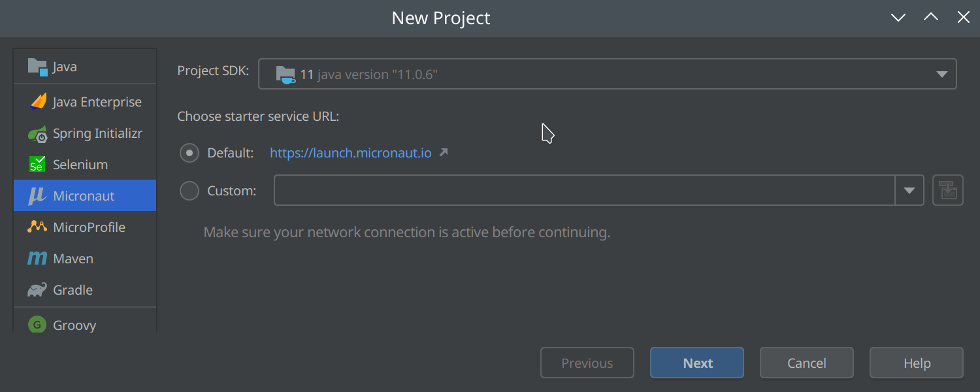Select the Default starter URL radio button

pyautogui.click(x=189, y=154)
